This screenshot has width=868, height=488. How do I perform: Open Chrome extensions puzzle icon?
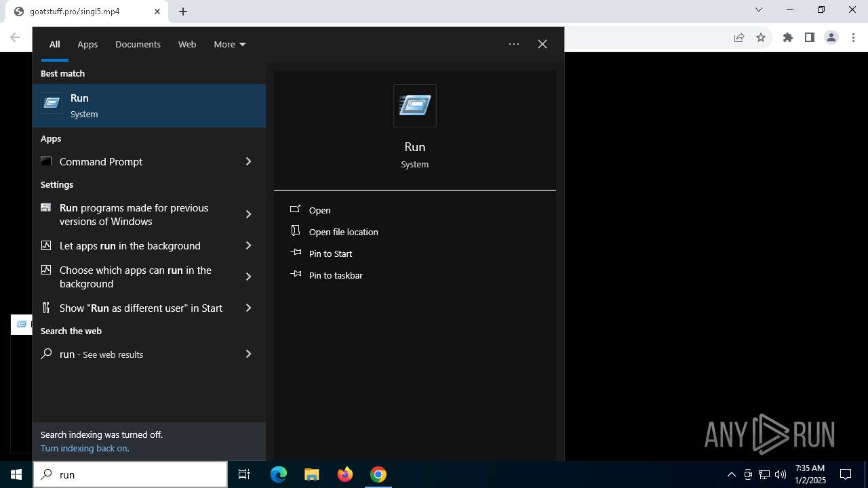[788, 38]
